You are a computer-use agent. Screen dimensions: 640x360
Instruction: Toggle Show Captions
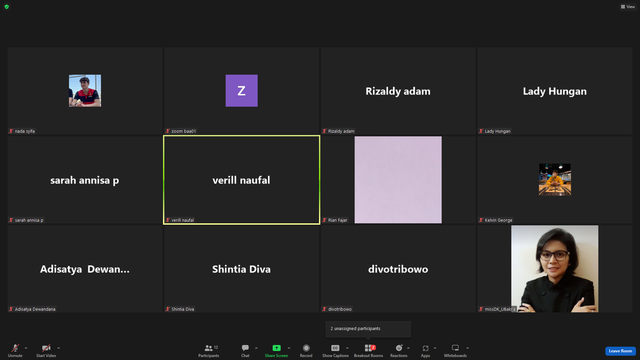(335, 350)
